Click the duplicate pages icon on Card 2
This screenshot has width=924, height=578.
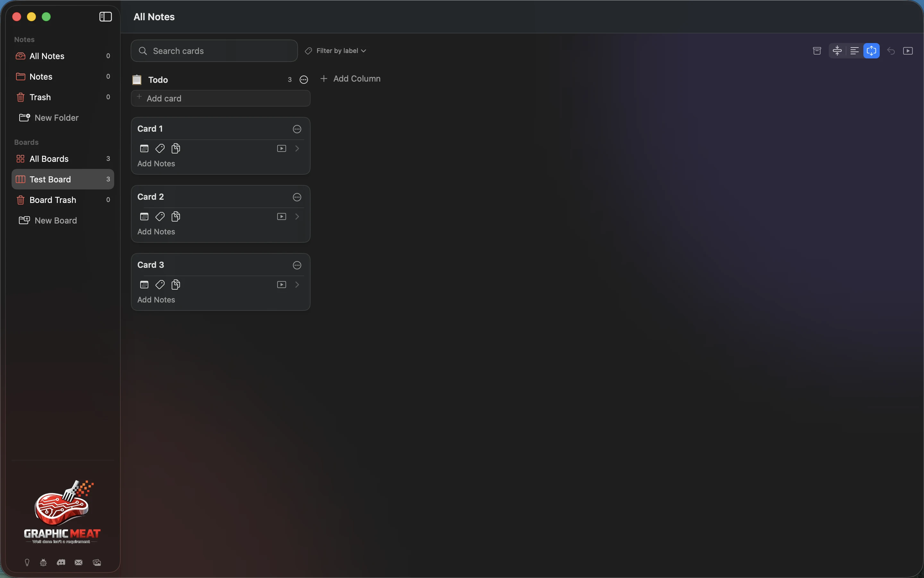pos(175,217)
